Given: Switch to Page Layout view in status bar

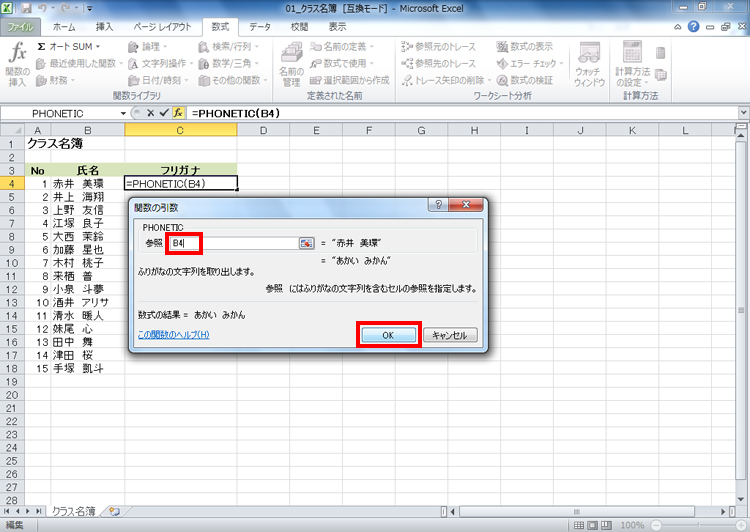Looking at the screenshot, I should click(x=593, y=525).
